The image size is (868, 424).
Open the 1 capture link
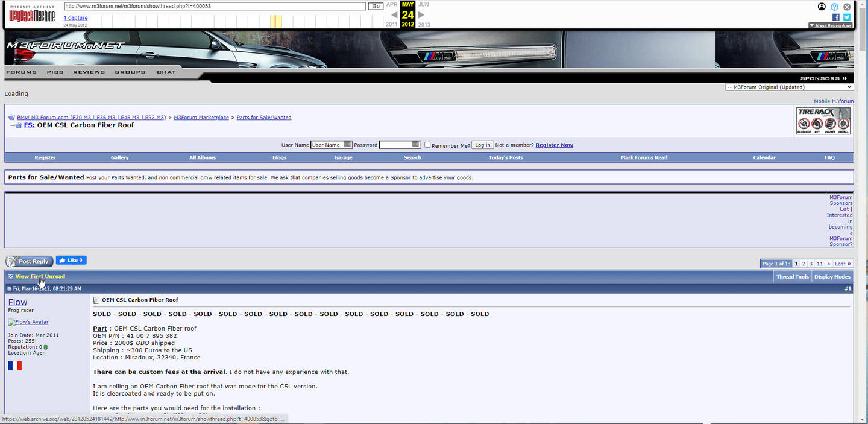[75, 18]
